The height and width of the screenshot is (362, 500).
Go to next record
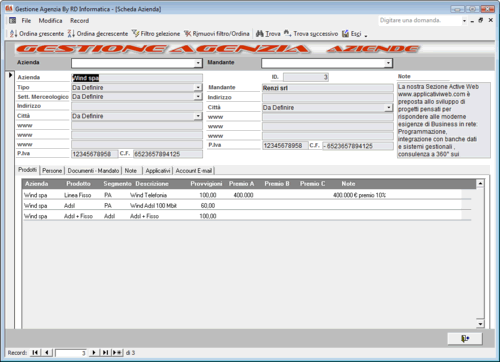pyautogui.click(x=94, y=353)
